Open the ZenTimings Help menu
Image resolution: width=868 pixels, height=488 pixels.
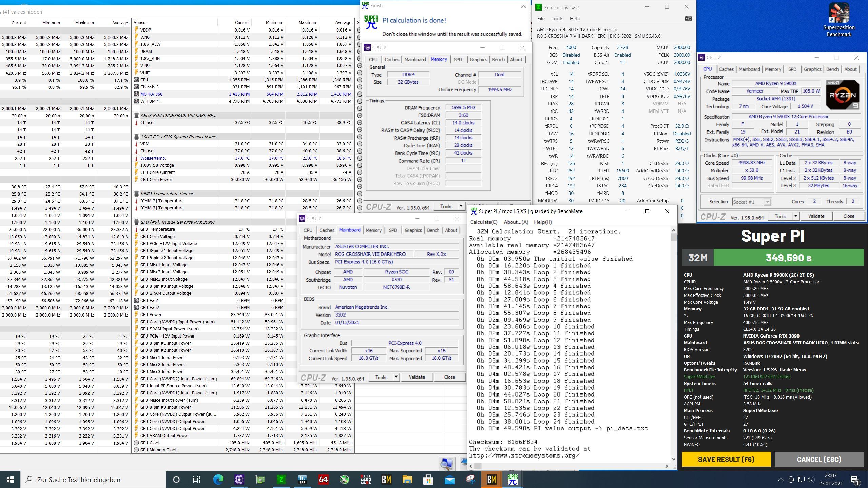tap(575, 19)
